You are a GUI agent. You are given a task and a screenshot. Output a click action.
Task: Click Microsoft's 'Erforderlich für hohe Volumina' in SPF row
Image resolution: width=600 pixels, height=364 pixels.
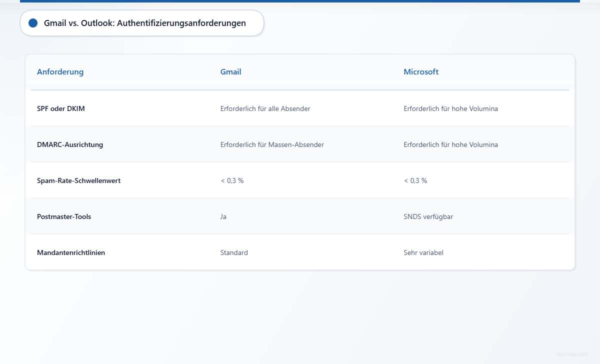click(x=451, y=108)
